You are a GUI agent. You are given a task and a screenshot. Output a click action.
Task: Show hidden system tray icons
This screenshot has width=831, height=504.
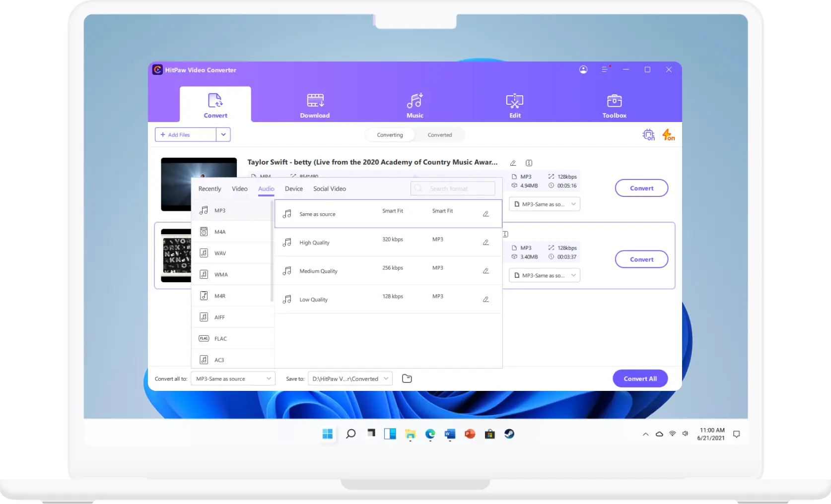click(645, 434)
